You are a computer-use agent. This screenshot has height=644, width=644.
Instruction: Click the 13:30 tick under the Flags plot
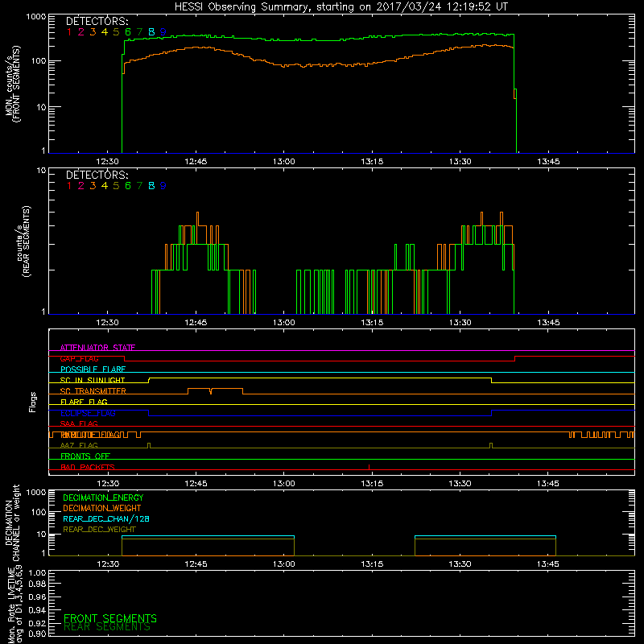click(x=460, y=484)
